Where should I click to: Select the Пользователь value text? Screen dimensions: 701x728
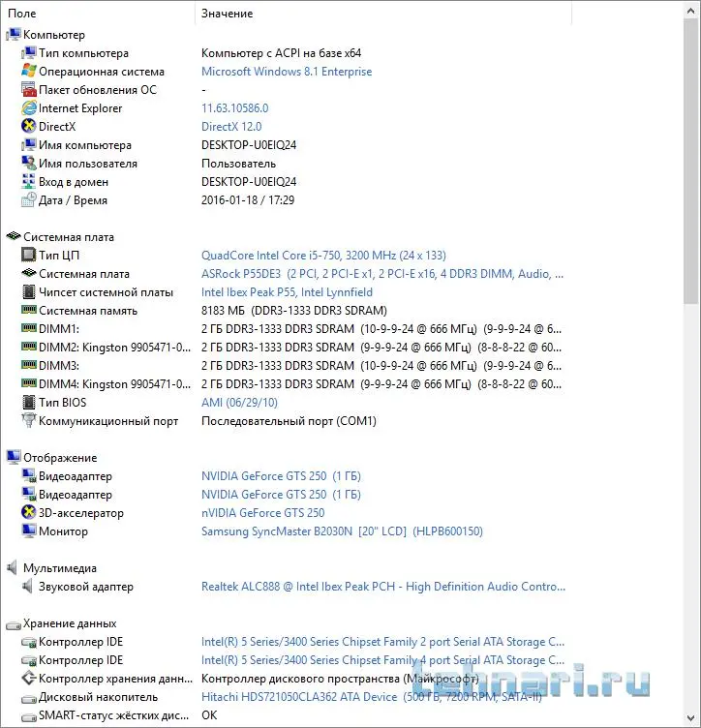pyautogui.click(x=238, y=164)
